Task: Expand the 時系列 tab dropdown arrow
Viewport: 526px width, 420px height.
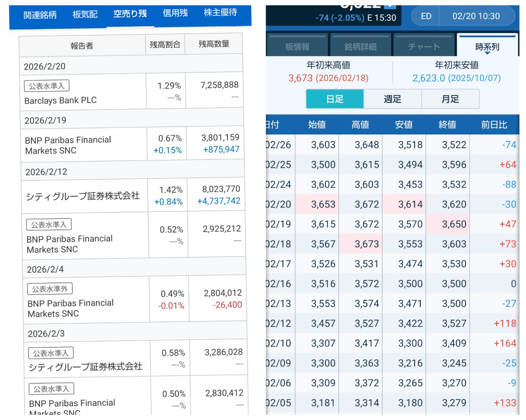Action: click(487, 53)
